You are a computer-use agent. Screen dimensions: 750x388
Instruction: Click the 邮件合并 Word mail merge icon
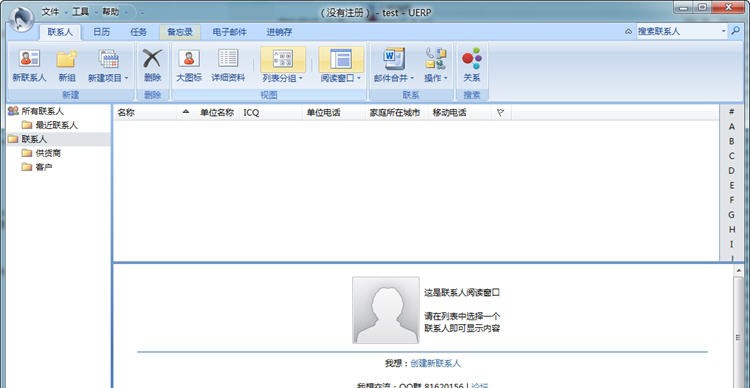(394, 59)
